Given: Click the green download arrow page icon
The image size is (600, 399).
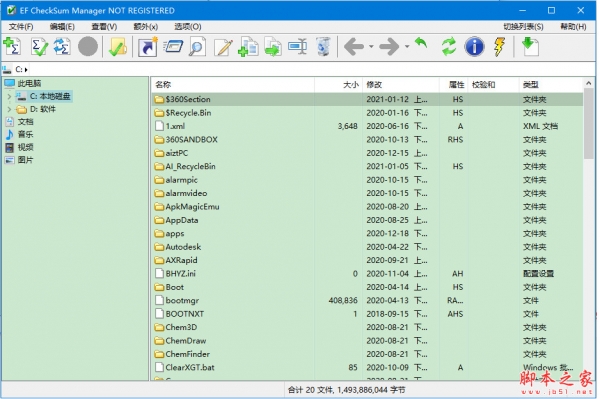Looking at the screenshot, I should [530, 47].
